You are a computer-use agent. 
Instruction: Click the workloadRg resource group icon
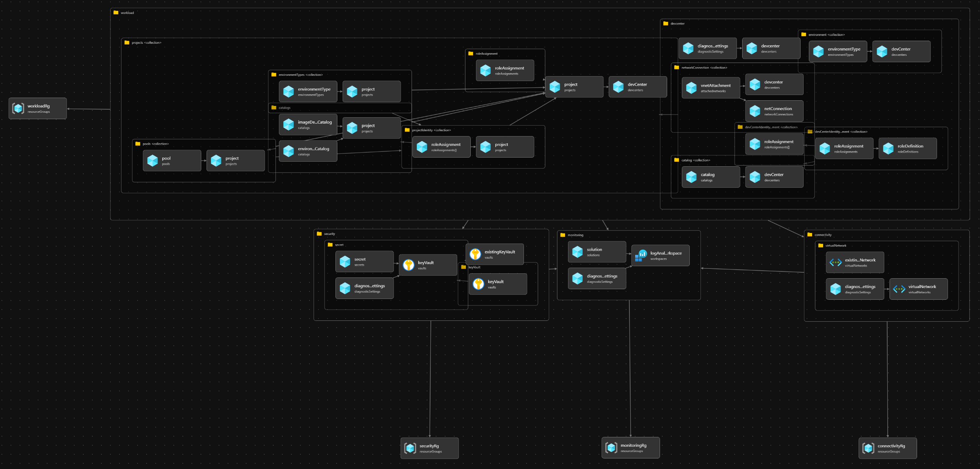(18, 109)
